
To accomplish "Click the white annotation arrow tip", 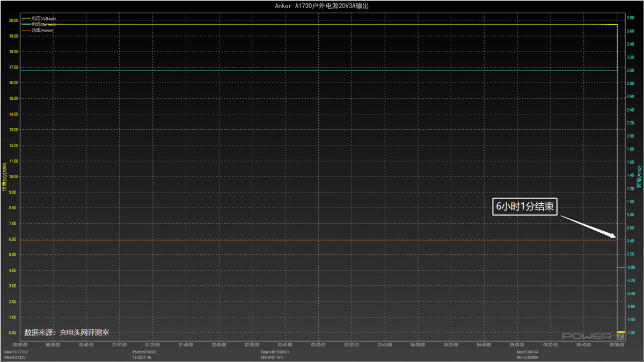I will [x=616, y=237].
